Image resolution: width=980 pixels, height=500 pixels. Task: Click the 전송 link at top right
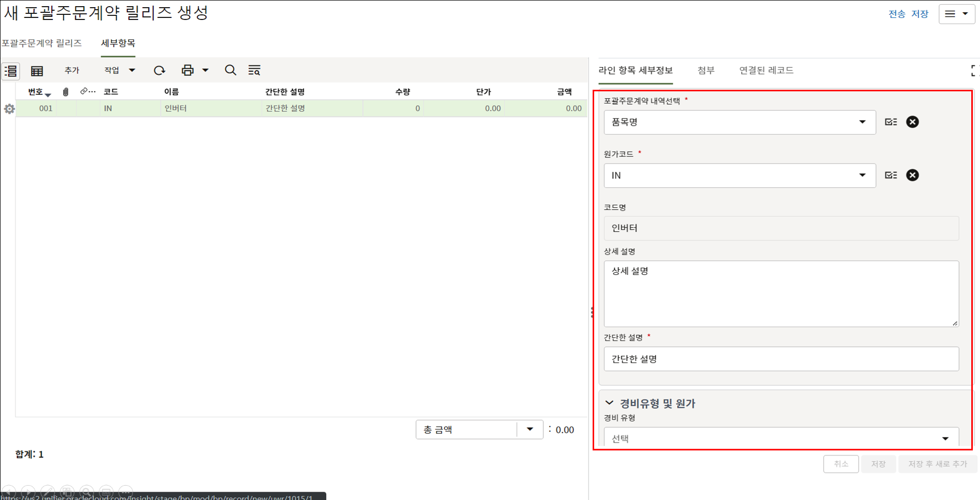tap(896, 14)
